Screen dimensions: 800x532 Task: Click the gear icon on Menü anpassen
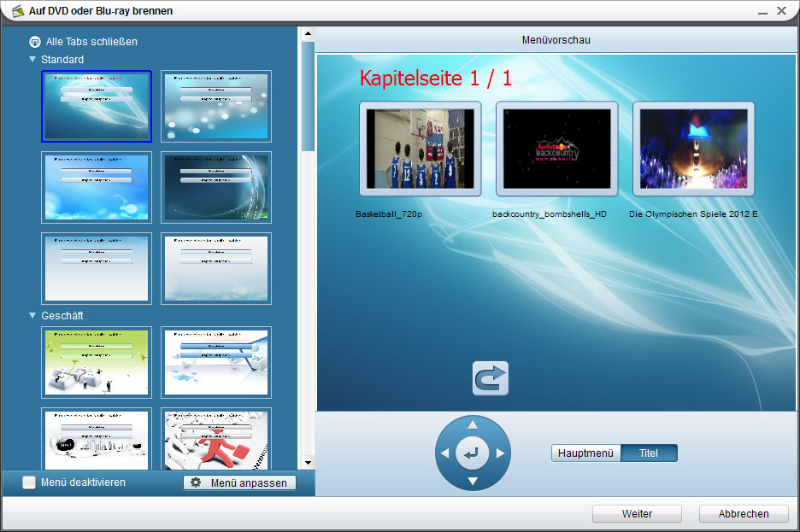click(196, 482)
